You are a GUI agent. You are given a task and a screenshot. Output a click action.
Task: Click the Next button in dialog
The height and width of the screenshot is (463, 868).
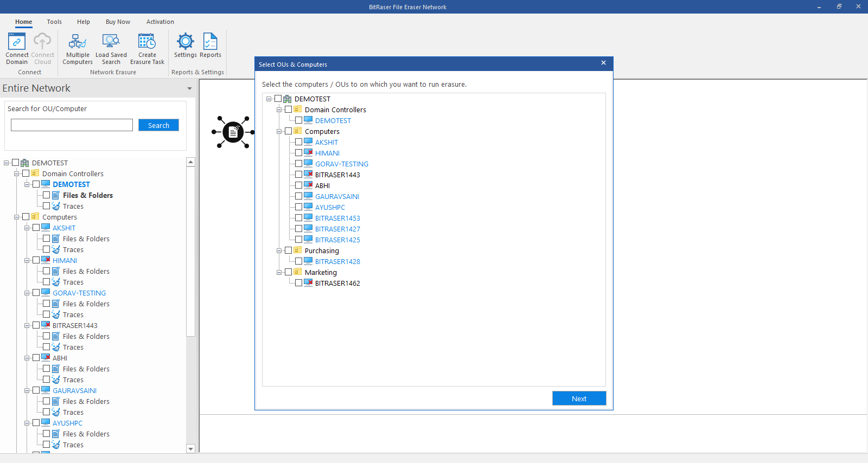tap(579, 398)
